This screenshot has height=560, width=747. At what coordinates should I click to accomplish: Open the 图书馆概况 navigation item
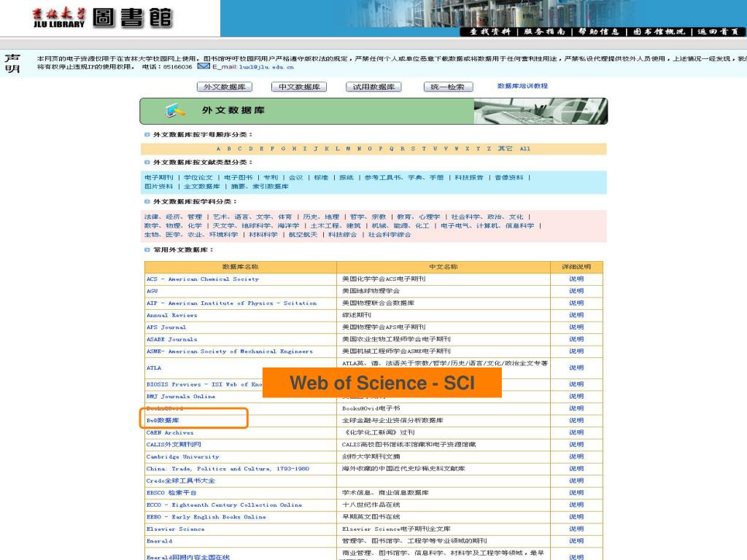659,31
